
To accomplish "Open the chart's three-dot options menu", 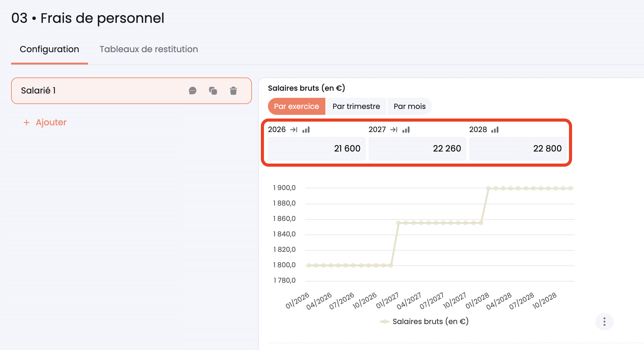I will tap(604, 322).
